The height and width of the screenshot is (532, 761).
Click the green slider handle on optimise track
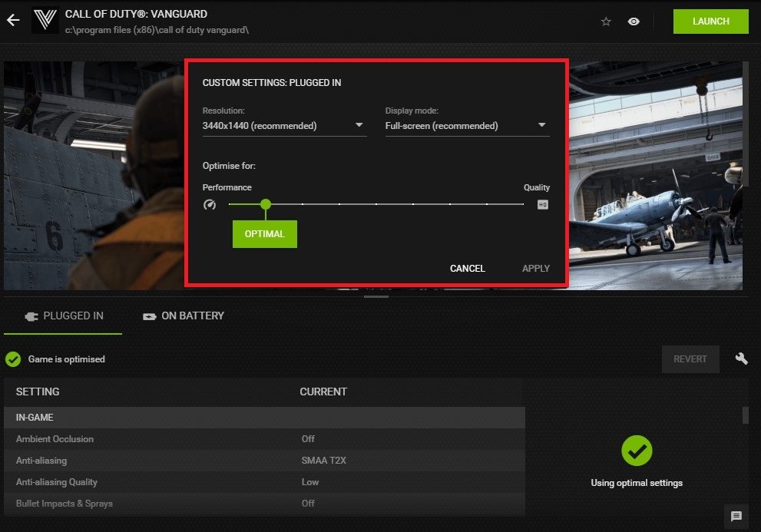pyautogui.click(x=266, y=204)
